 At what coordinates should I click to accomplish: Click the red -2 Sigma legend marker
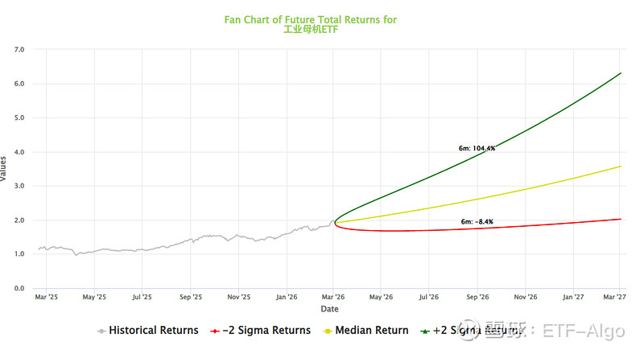coord(214,331)
